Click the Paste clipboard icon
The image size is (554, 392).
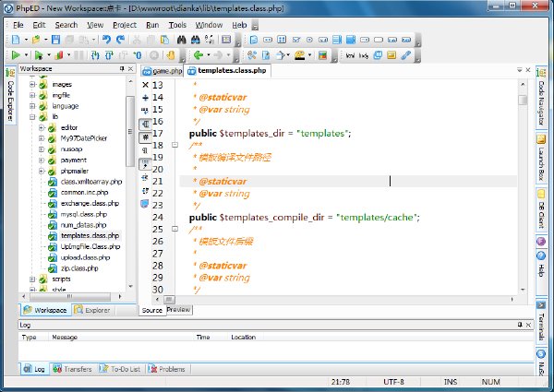click(x=164, y=40)
